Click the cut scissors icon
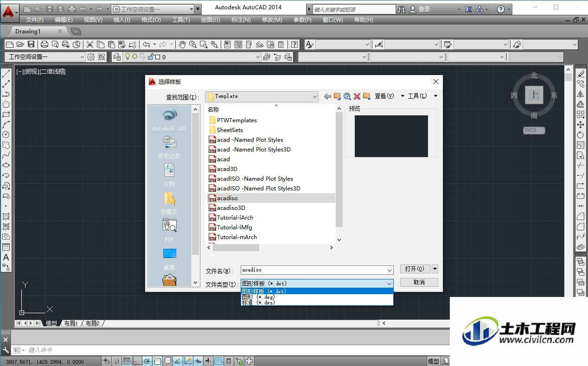This screenshot has height=366, width=588. (x=90, y=44)
